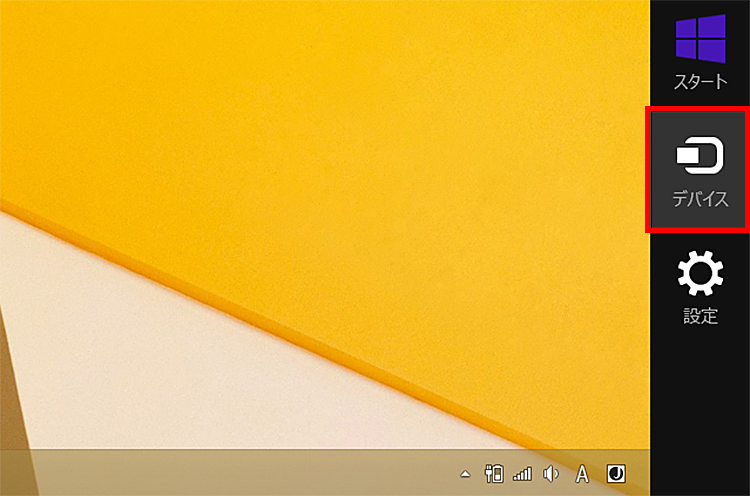
Task: Click taskbar space right of the 'J' icon
Action: tap(639, 474)
